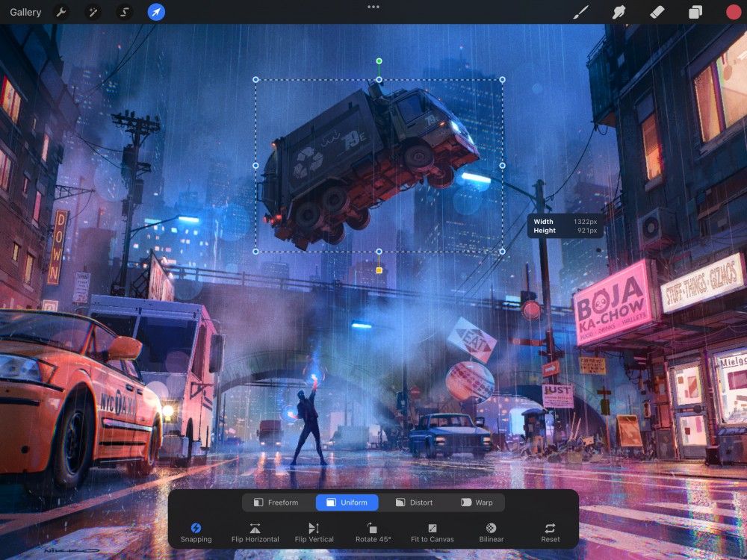This screenshot has width=747, height=560.
Task: Open the Actions menu with the wrench icon
Action: point(61,12)
